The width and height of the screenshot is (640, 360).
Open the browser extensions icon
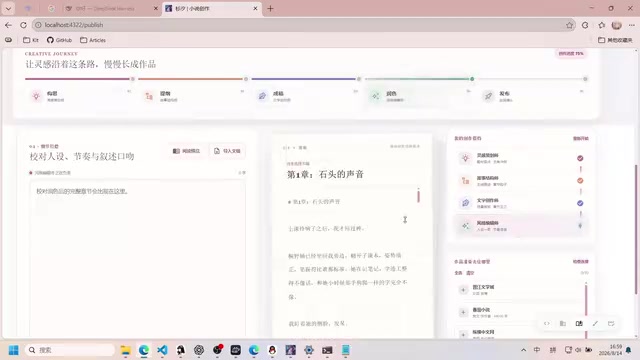pyautogui.click(x=585, y=25)
